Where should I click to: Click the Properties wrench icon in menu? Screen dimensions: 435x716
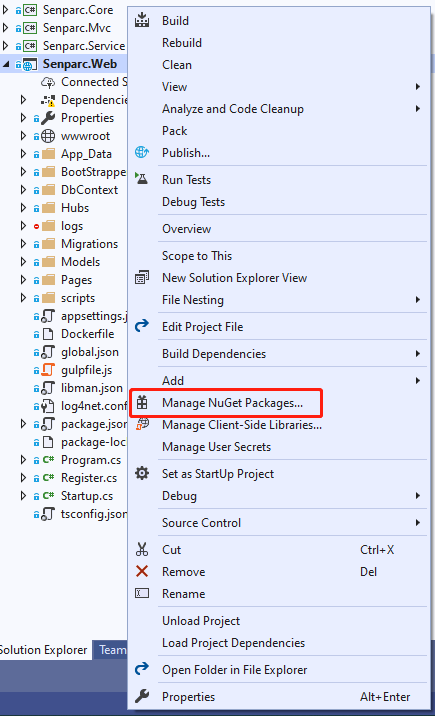coord(142,696)
